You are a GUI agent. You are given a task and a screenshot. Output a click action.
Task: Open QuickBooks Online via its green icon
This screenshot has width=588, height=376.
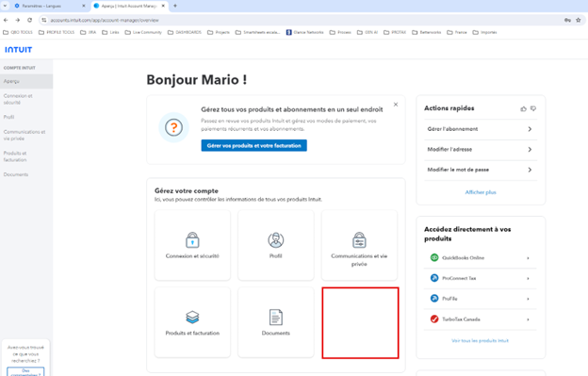434,257
